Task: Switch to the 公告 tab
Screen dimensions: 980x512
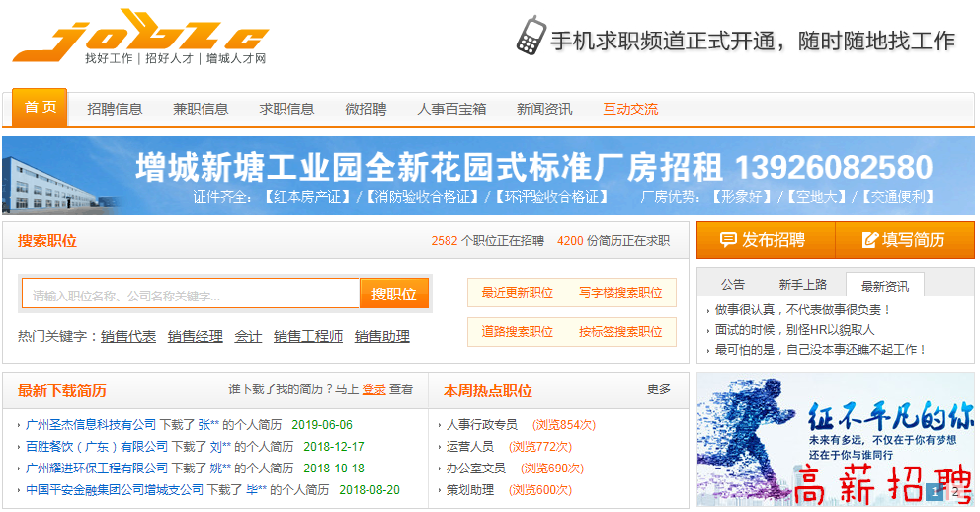Action: (732, 285)
